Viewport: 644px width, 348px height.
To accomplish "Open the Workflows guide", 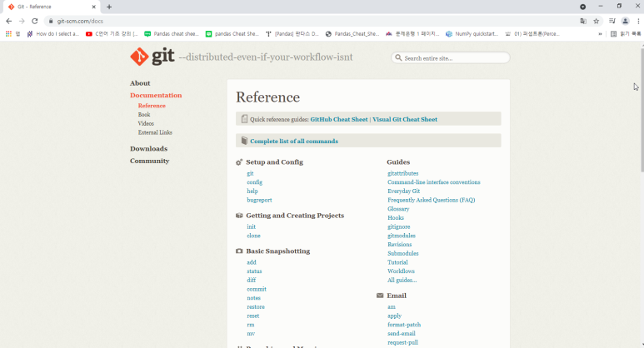I will point(401,271).
